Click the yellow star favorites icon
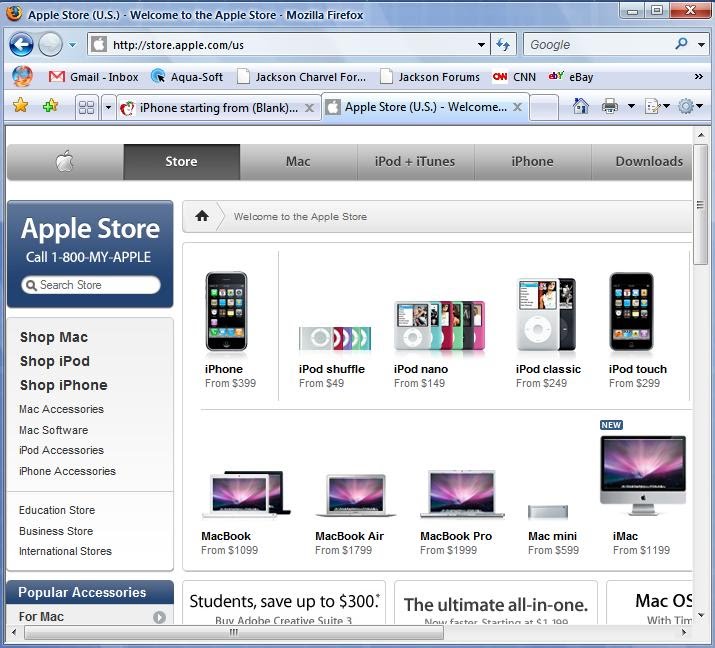 pos(21,106)
